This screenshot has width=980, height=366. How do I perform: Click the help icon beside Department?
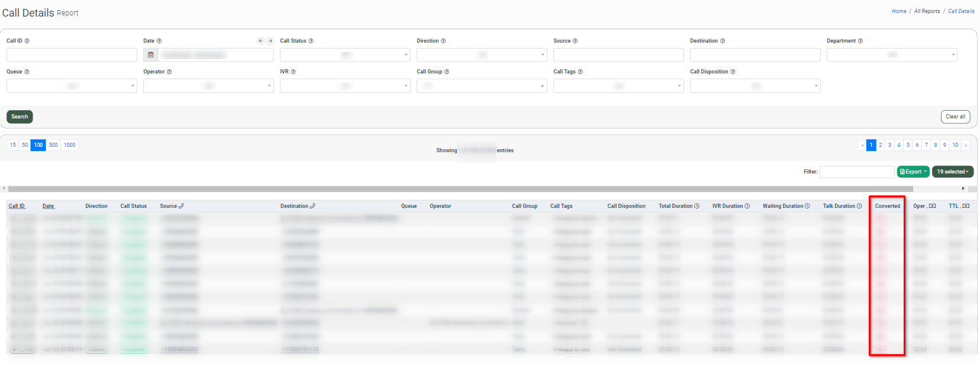(x=860, y=41)
